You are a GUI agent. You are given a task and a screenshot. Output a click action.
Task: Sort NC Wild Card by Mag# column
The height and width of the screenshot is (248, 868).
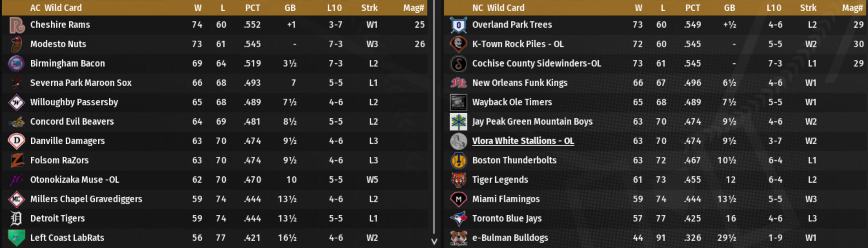click(852, 8)
